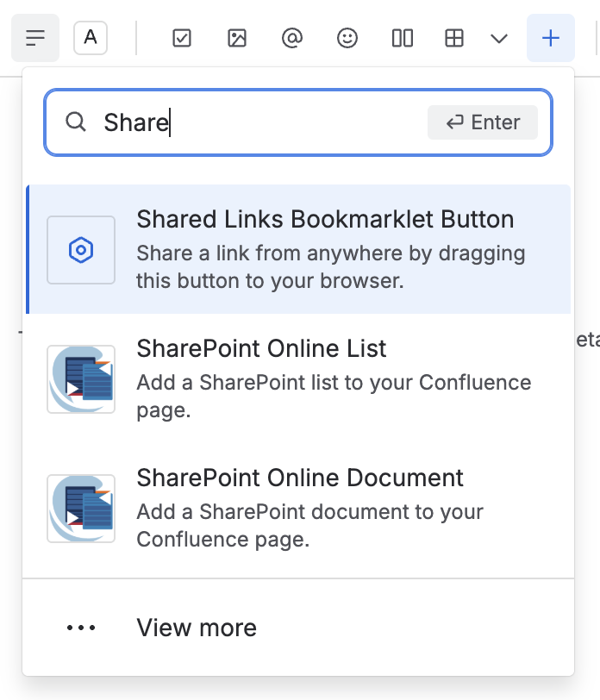The image size is (600, 700).
Task: Insert an image from the toolbar
Action: (237, 38)
